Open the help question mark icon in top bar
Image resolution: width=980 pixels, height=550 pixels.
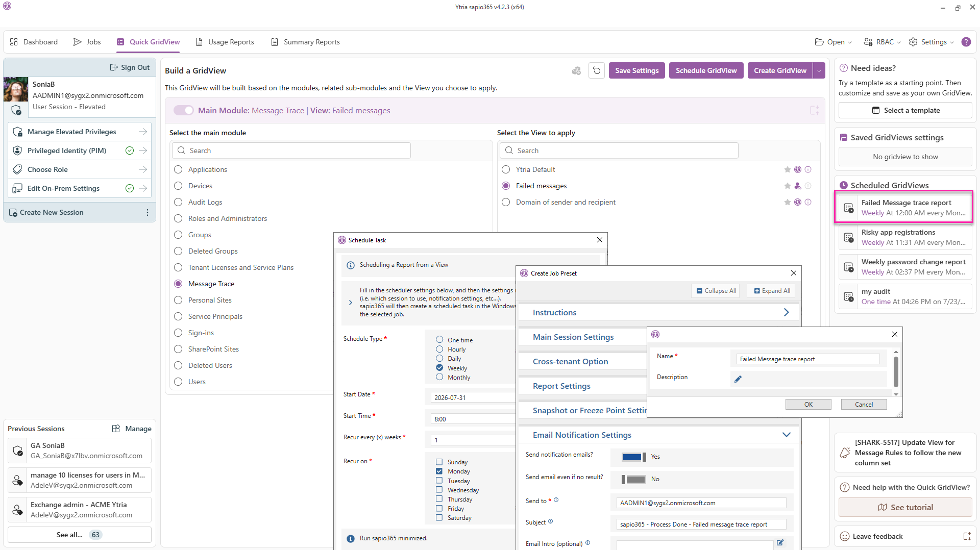click(x=966, y=42)
